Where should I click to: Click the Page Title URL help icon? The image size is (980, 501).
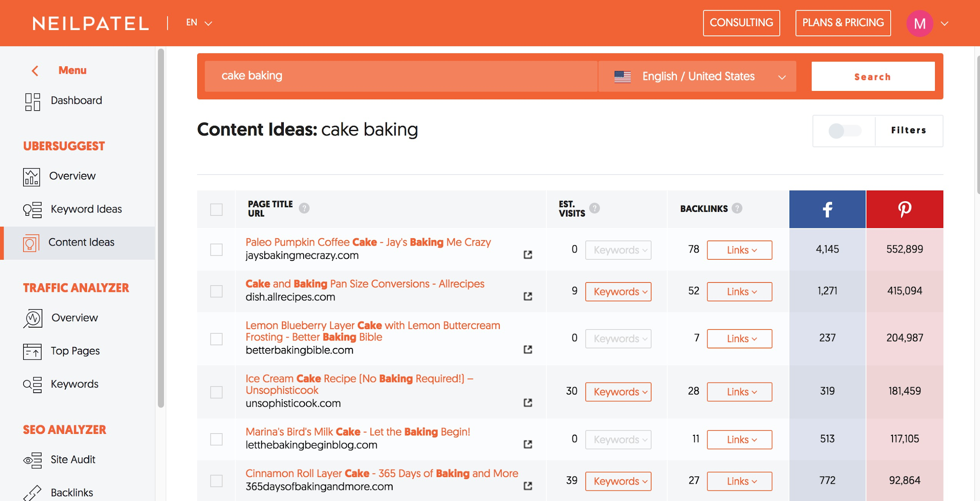304,208
